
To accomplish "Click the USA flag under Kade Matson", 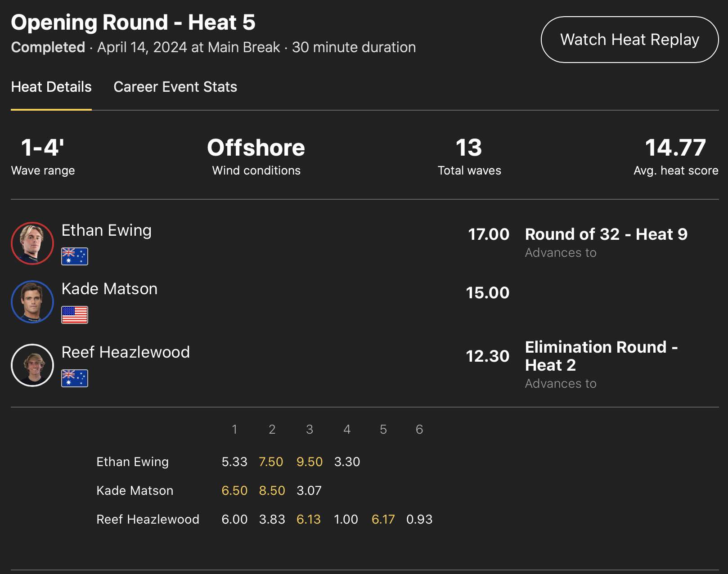I will pos(75,315).
